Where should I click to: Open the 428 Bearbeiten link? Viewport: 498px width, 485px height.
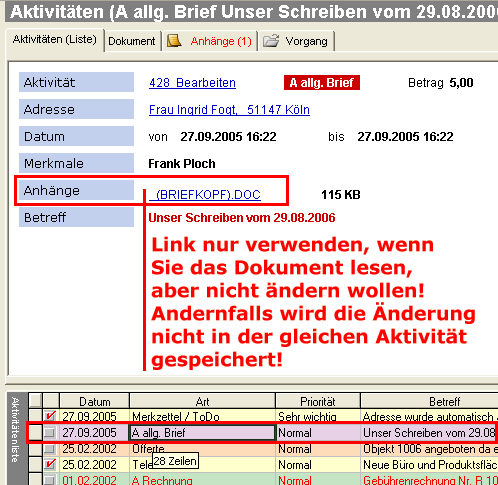(x=192, y=83)
